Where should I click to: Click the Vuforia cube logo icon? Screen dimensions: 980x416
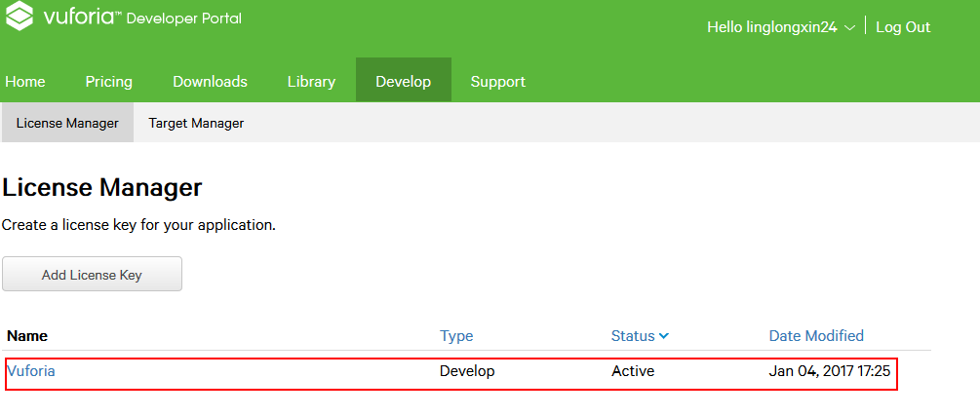point(20,16)
